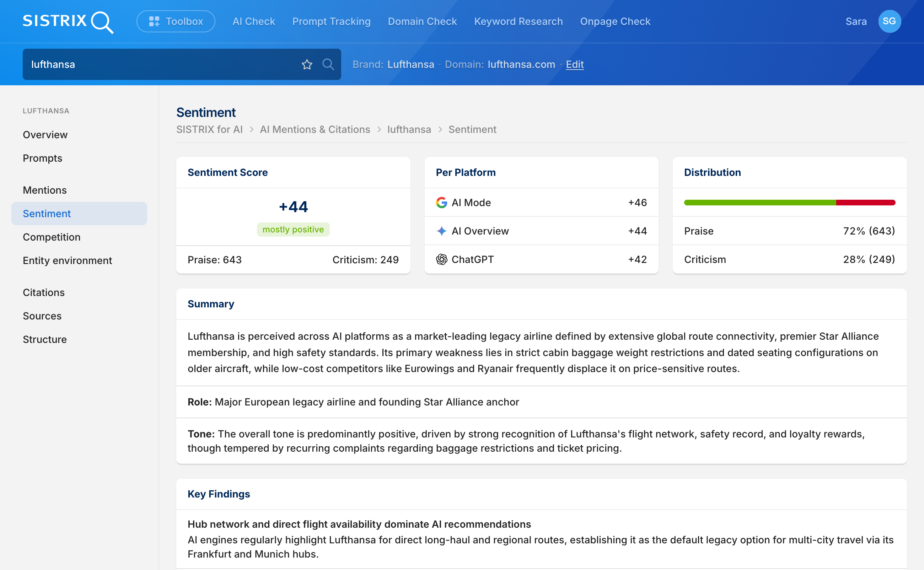Open Competition in the sidebar
Screen dimensions: 924x570
click(x=52, y=237)
